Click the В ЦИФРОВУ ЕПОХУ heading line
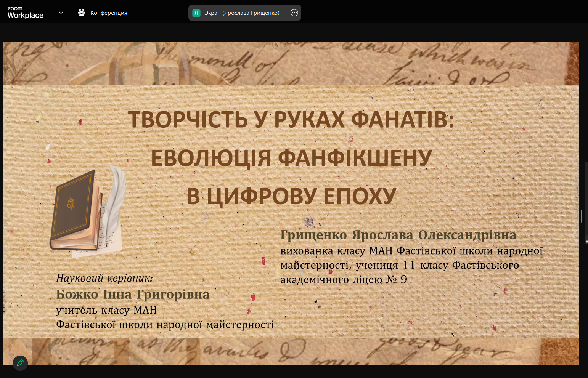Screen dimensions: 588x378 (x=291, y=196)
